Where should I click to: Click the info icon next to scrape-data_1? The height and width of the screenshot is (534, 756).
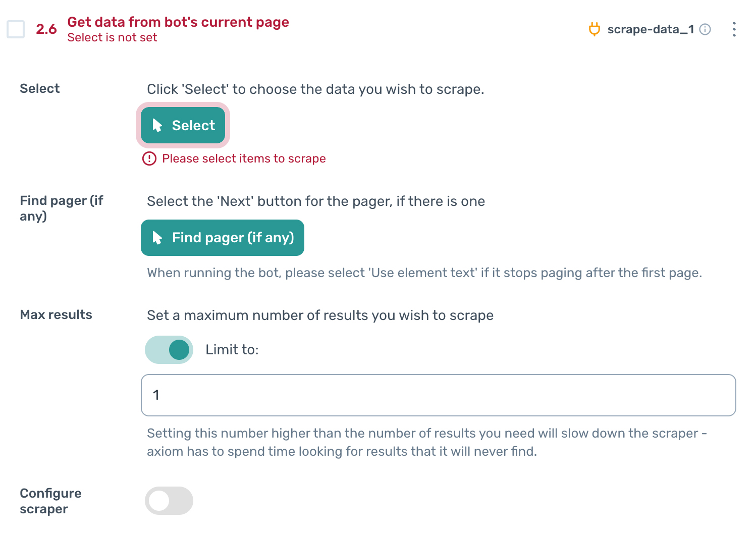click(705, 29)
